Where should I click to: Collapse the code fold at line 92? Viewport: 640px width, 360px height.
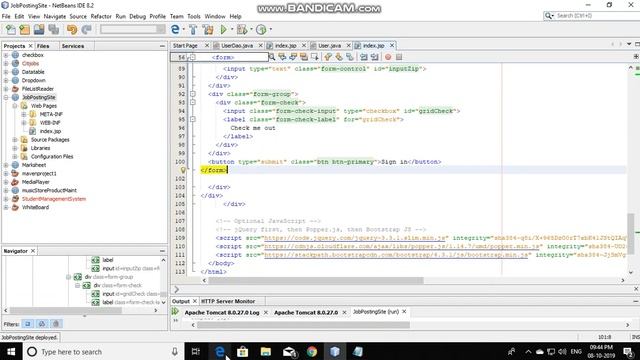click(193, 94)
